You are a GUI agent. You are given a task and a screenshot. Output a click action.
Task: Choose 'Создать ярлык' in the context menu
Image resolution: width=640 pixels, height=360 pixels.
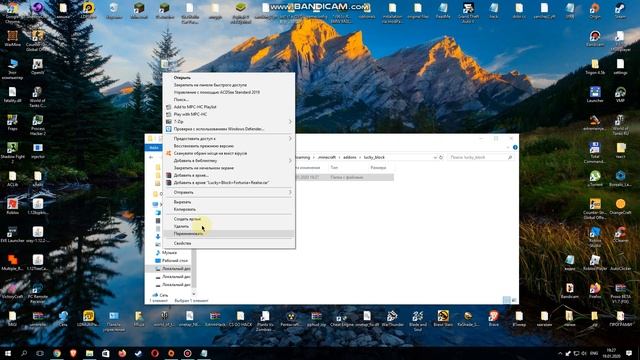(229, 219)
